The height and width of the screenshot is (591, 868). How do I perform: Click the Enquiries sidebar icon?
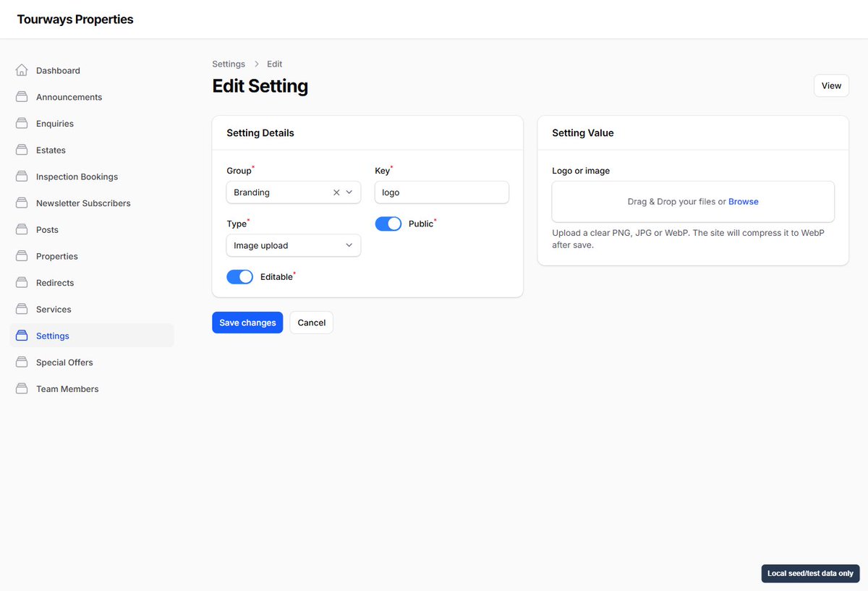pos(22,124)
